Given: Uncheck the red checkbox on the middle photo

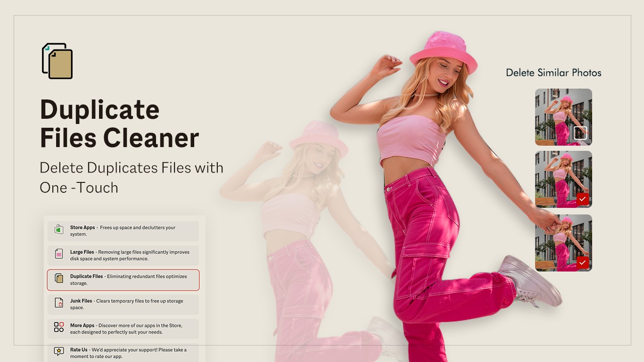Looking at the screenshot, I should pos(583,199).
